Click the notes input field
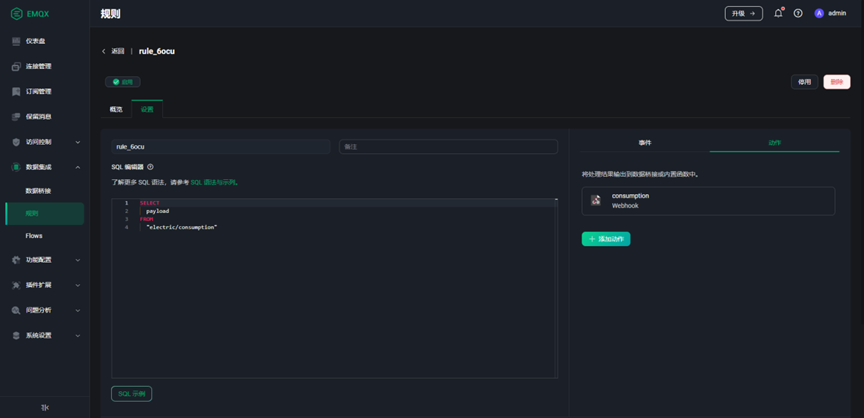 coord(448,146)
